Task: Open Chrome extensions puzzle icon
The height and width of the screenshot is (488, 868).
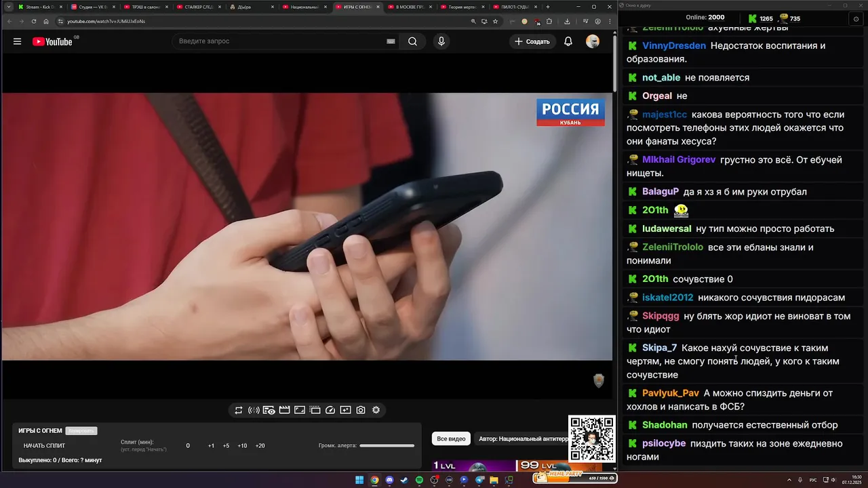Action: tap(549, 21)
